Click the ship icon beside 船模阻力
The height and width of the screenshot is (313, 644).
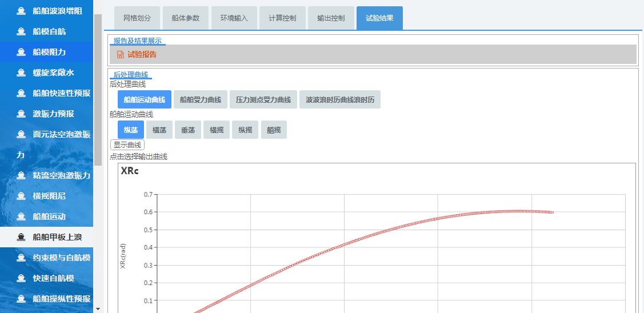(21, 52)
